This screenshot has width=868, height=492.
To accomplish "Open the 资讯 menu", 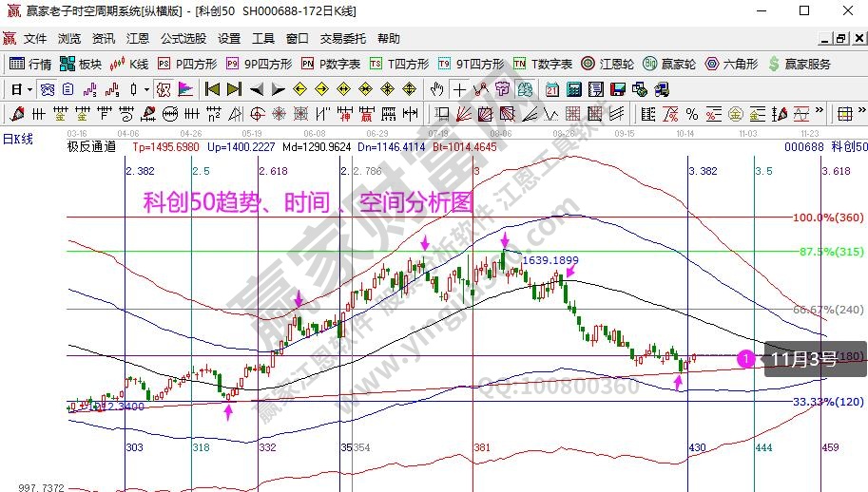I will [104, 39].
